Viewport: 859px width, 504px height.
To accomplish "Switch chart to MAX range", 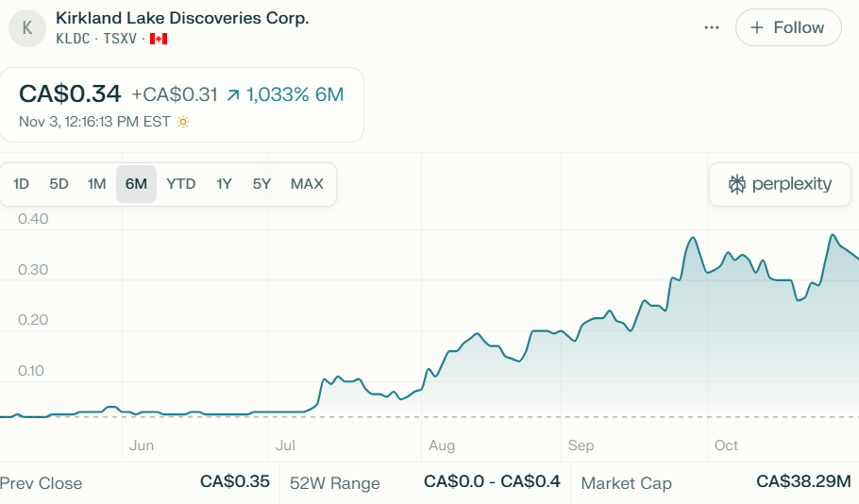I will pos(307,184).
